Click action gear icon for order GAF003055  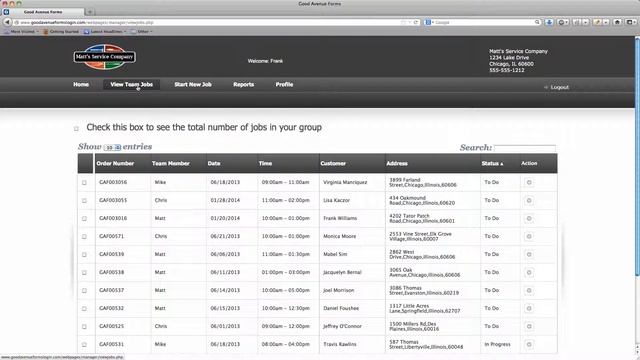(x=529, y=200)
